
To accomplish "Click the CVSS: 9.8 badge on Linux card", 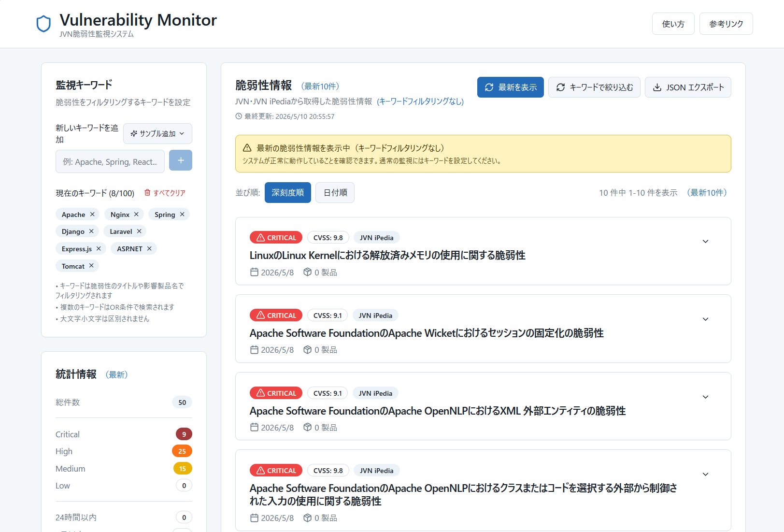I will pyautogui.click(x=328, y=237).
